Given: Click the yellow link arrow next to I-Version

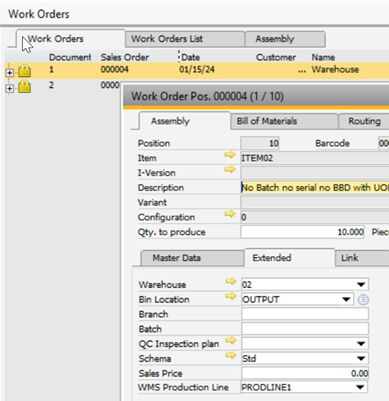Looking at the screenshot, I should 230,169.
